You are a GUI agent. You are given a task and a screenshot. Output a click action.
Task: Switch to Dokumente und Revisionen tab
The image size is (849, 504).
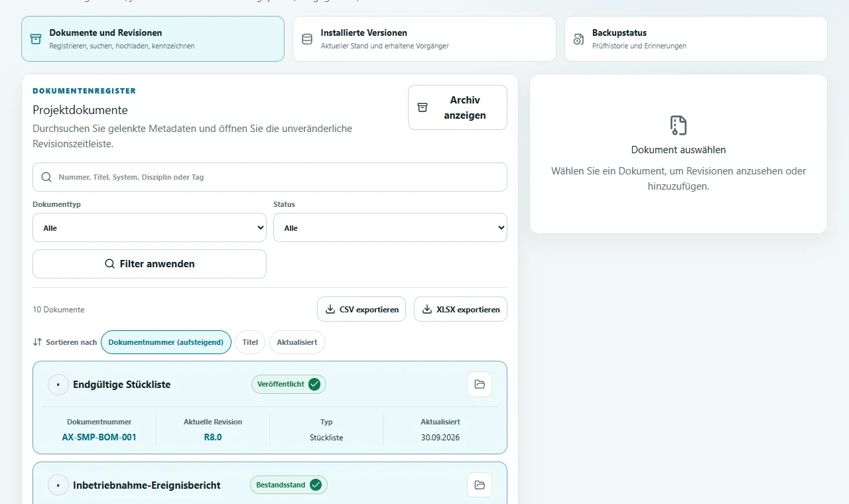point(153,38)
